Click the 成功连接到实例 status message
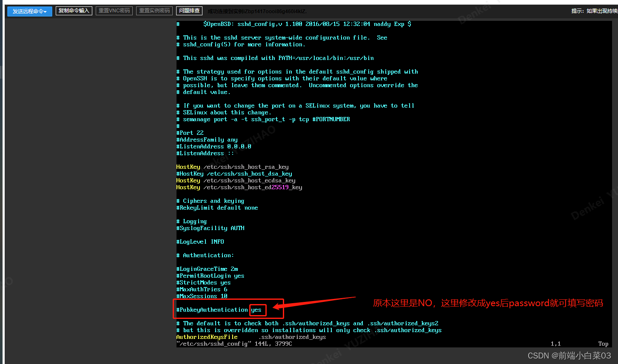The width and height of the screenshot is (618, 364). pos(257,11)
